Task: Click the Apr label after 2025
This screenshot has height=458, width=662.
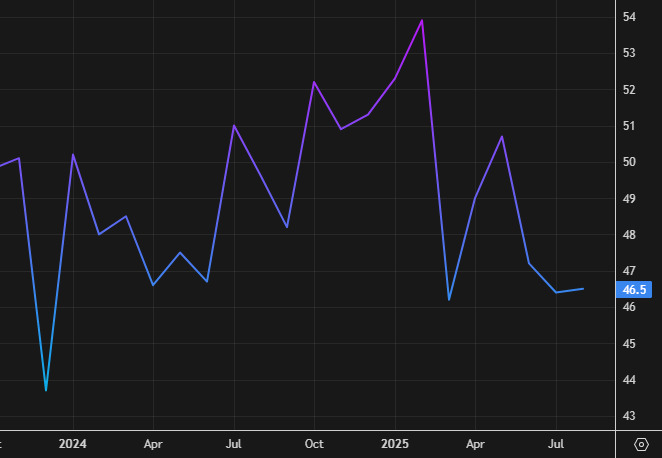Action: [x=475, y=444]
